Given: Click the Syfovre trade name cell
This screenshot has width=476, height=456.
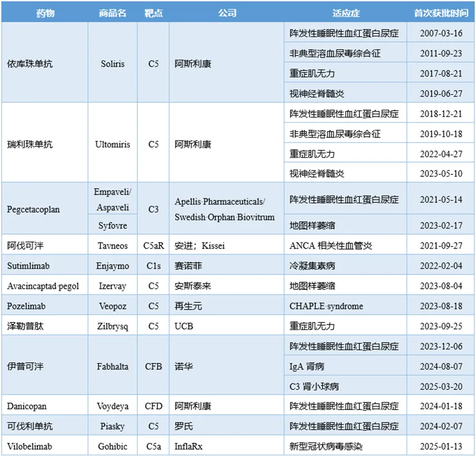Looking at the screenshot, I should [112, 226].
